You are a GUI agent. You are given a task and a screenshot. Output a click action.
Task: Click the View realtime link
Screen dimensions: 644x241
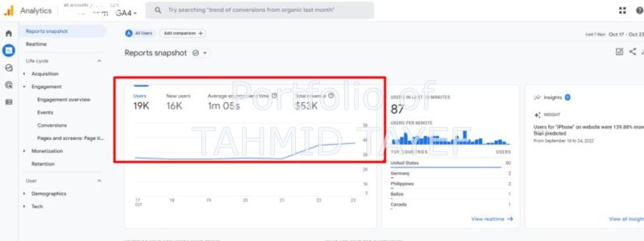[x=492, y=219]
